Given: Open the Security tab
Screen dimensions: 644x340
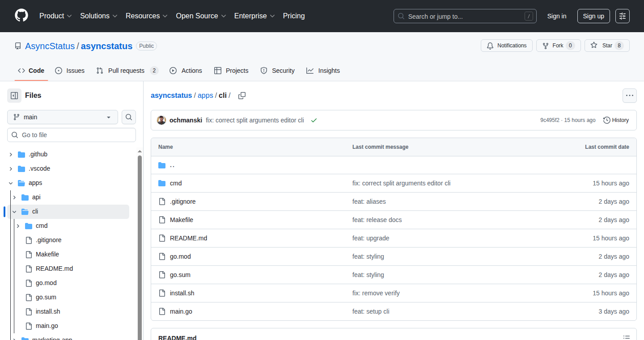Looking at the screenshot, I should pyautogui.click(x=278, y=71).
